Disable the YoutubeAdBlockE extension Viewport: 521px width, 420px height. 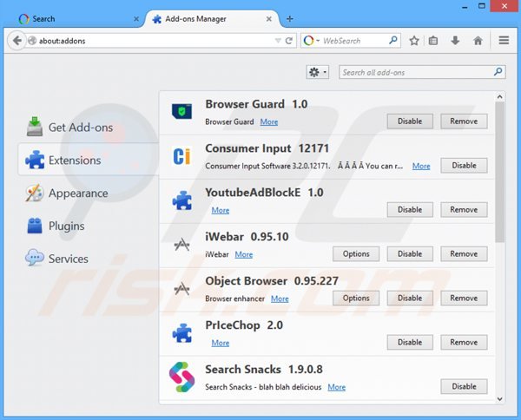click(410, 209)
